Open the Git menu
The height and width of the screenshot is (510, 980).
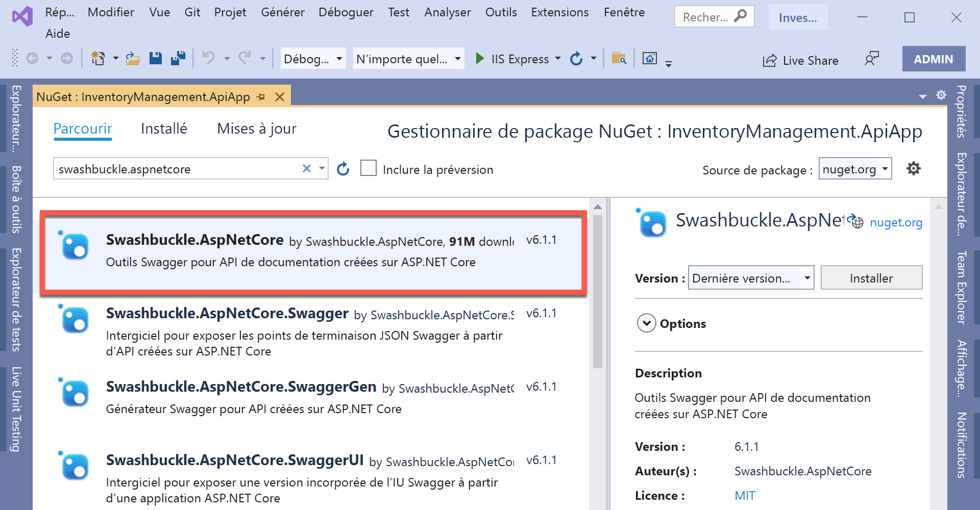[192, 12]
